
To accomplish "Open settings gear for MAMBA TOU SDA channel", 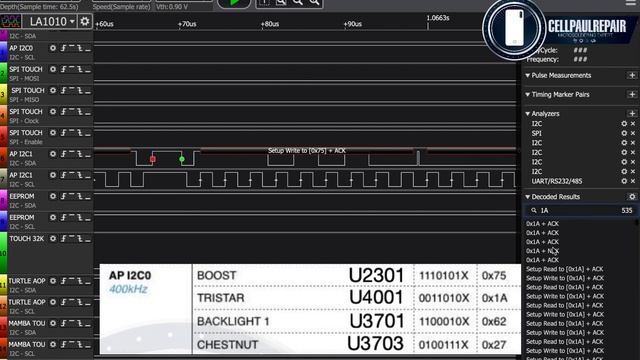I will 53,324.
